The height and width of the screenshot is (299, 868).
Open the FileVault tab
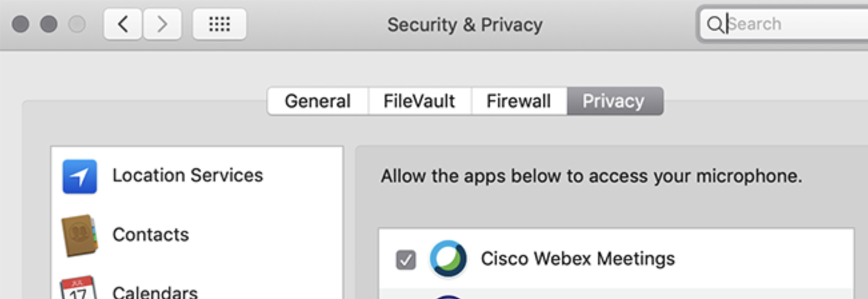pyautogui.click(x=419, y=101)
